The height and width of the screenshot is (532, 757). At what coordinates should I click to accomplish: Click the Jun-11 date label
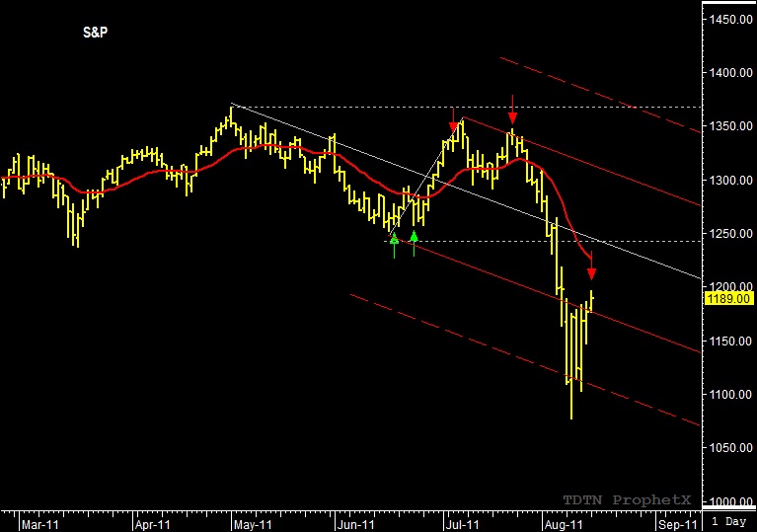tap(356, 524)
